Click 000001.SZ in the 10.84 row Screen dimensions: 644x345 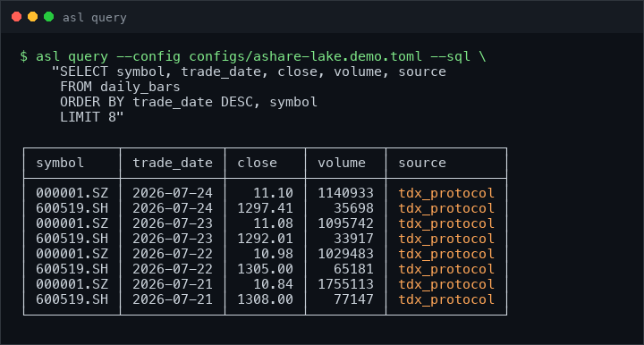tap(72, 284)
